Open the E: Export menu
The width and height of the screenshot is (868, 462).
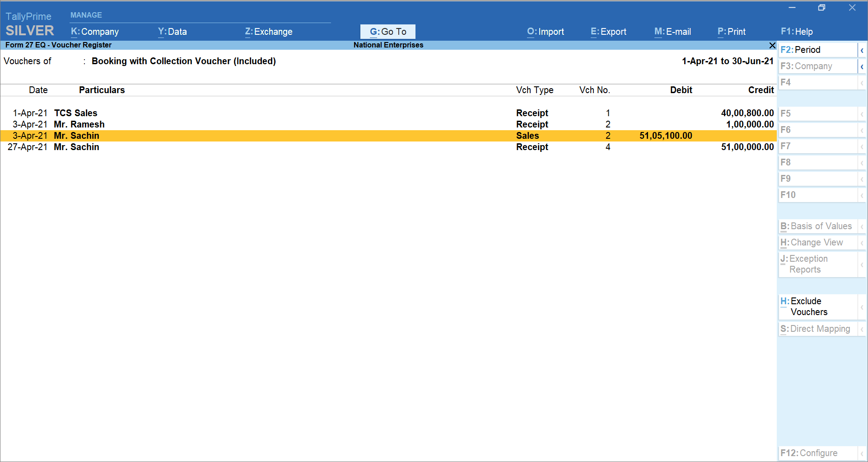[608, 32]
